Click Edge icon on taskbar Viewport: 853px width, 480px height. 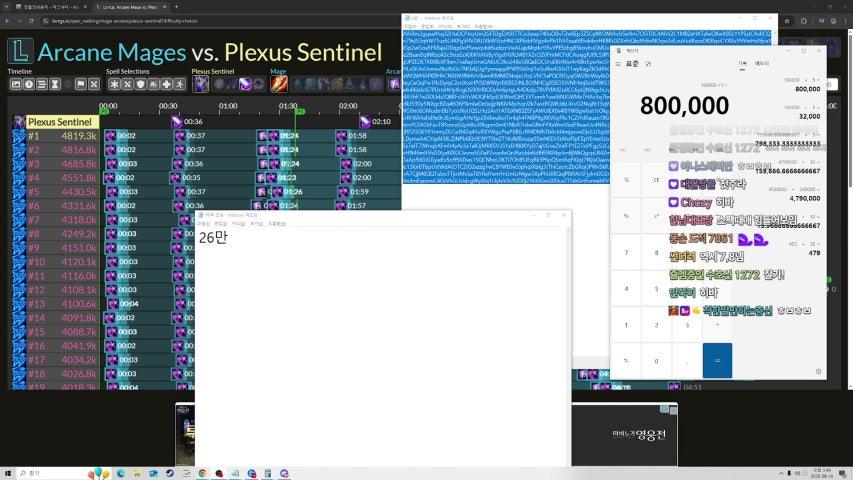121,473
